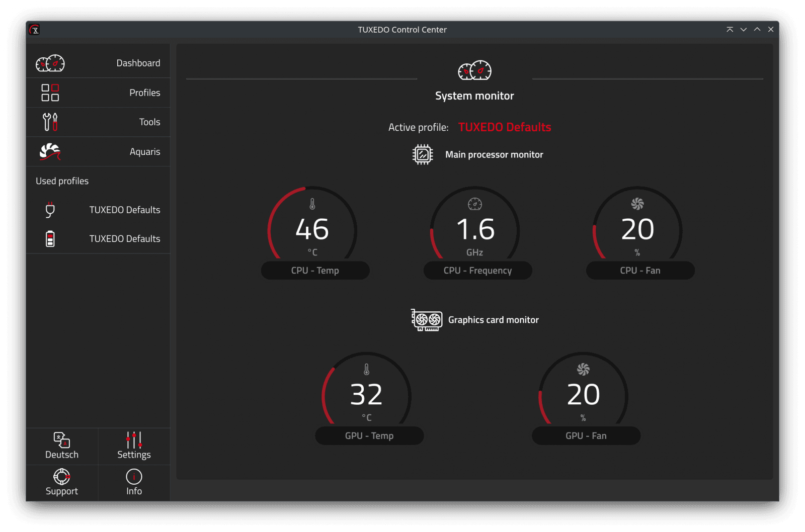Click the Deutsch language translate icon
The height and width of the screenshot is (532, 805).
click(x=62, y=440)
